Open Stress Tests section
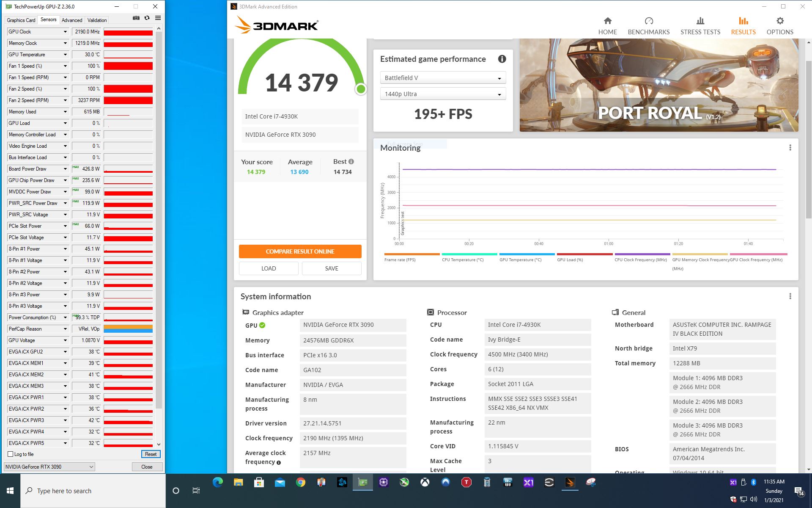 [700, 26]
